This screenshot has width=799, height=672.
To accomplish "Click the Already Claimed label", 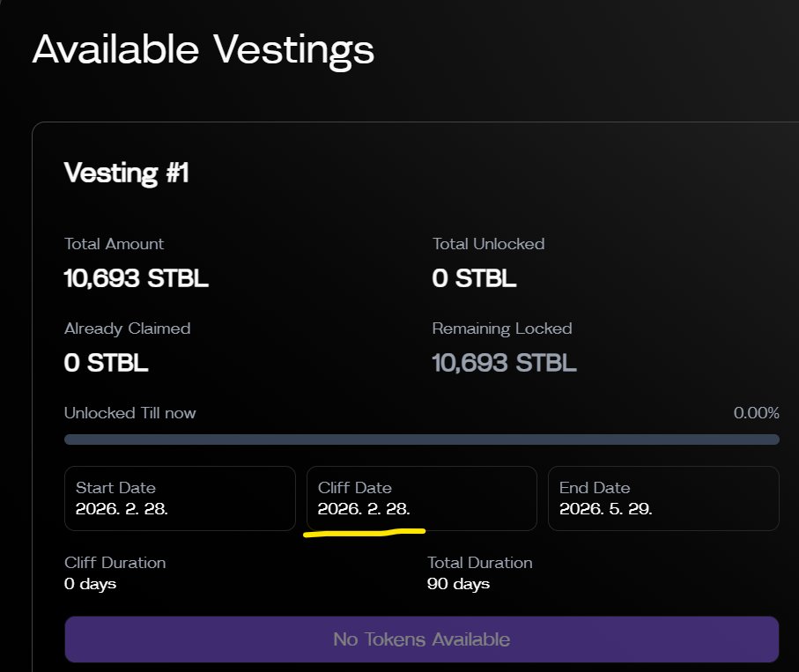I will pyautogui.click(x=128, y=329).
